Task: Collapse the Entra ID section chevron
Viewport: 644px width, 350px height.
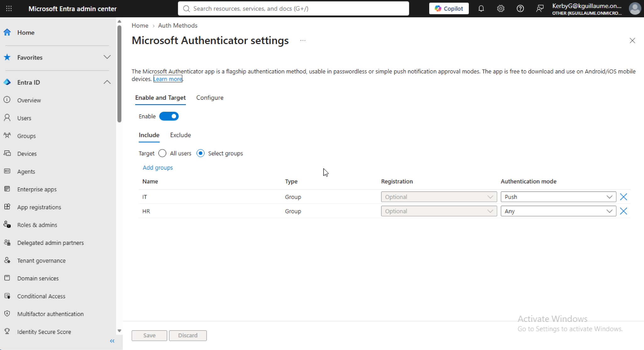Action: pos(107,82)
